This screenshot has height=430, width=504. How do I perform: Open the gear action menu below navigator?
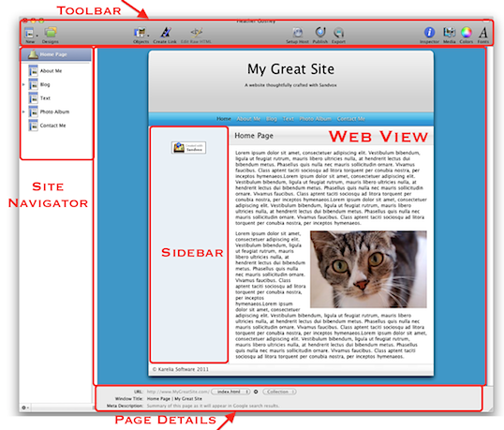click(x=25, y=408)
